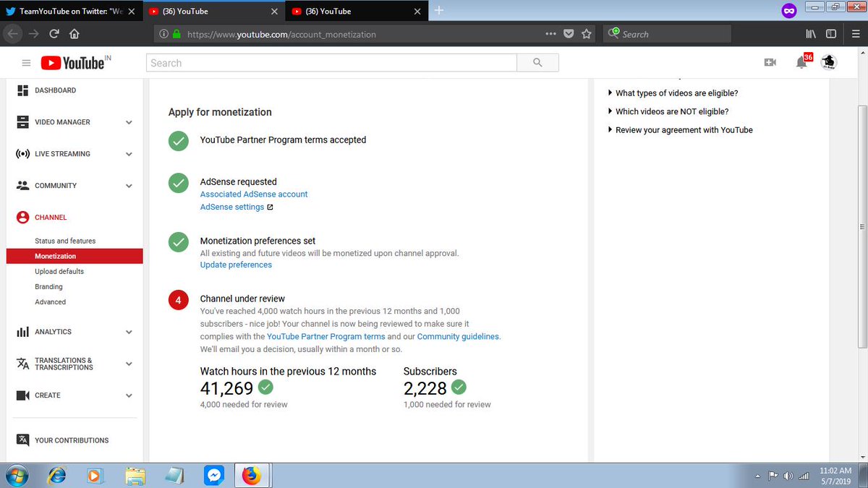
Task: Show hidden tray icons arrow
Action: 757,476
